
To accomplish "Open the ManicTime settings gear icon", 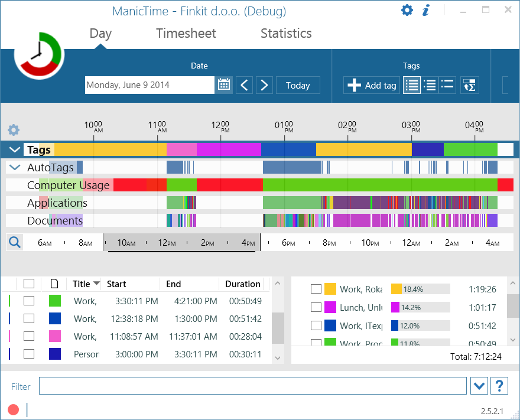I will (407, 10).
